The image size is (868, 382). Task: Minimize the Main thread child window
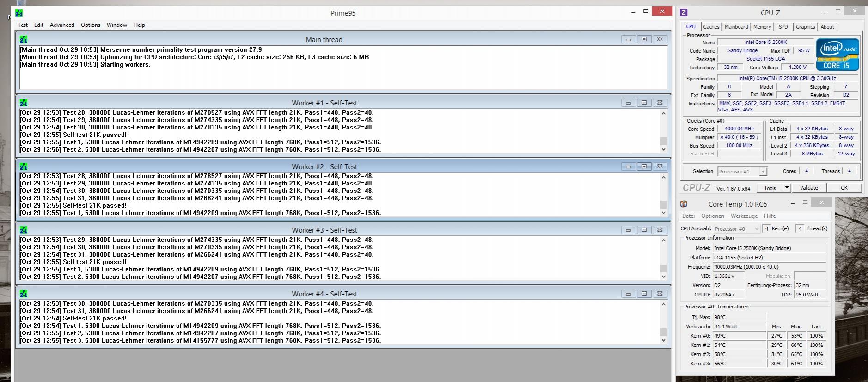point(628,39)
